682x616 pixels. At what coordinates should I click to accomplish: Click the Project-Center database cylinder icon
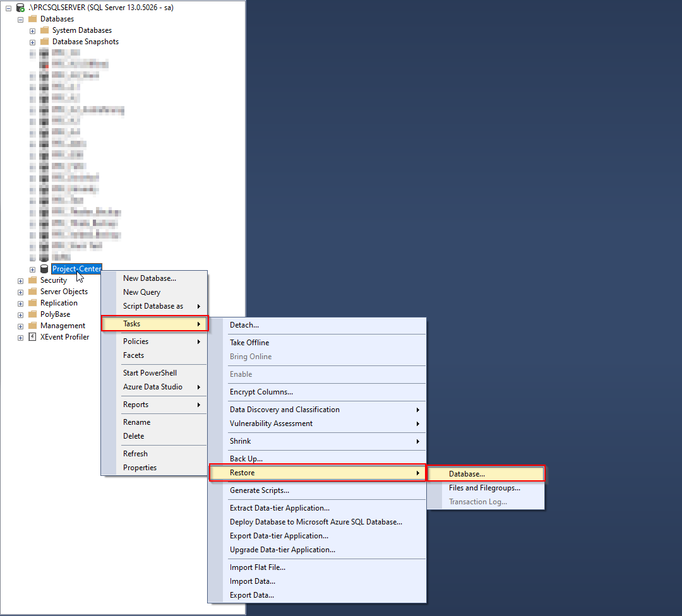coord(44,269)
